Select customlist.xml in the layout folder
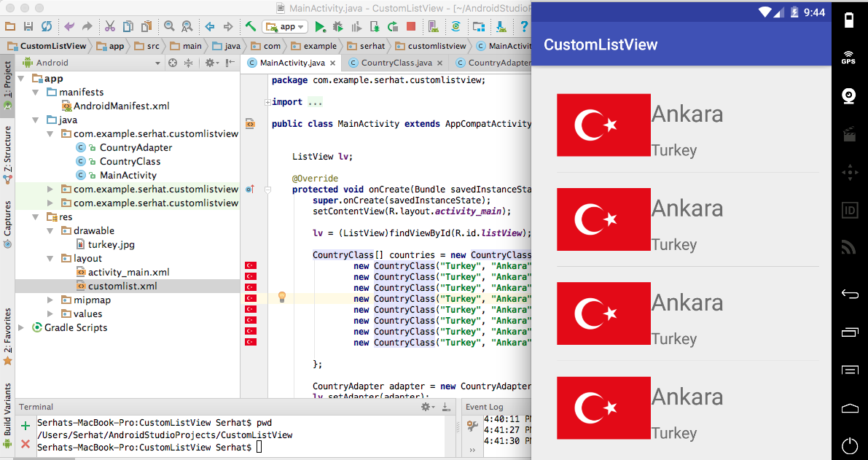The image size is (868, 460). [x=122, y=286]
